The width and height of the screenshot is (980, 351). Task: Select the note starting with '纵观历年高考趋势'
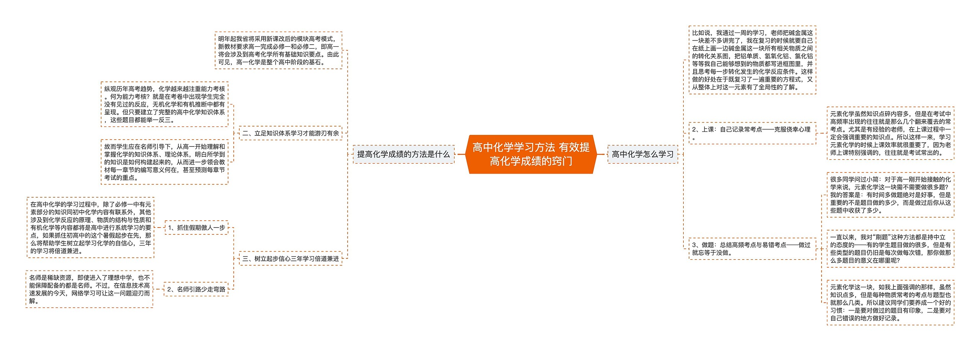tap(165, 104)
